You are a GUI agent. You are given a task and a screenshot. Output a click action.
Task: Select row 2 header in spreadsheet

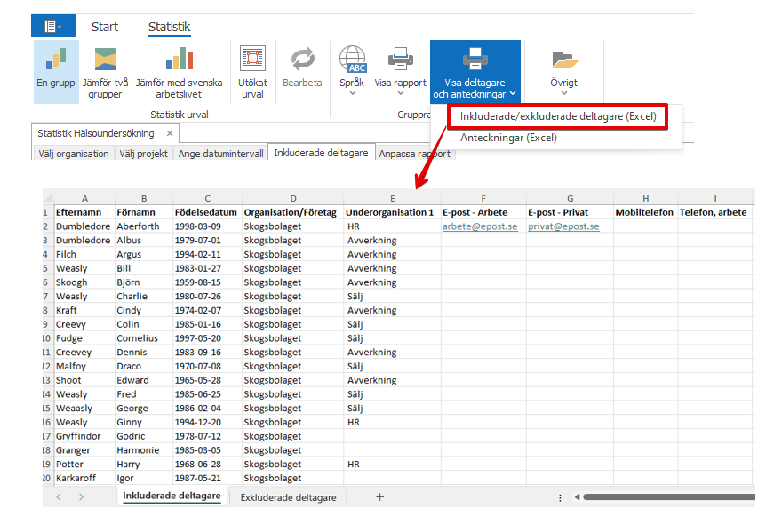46,226
